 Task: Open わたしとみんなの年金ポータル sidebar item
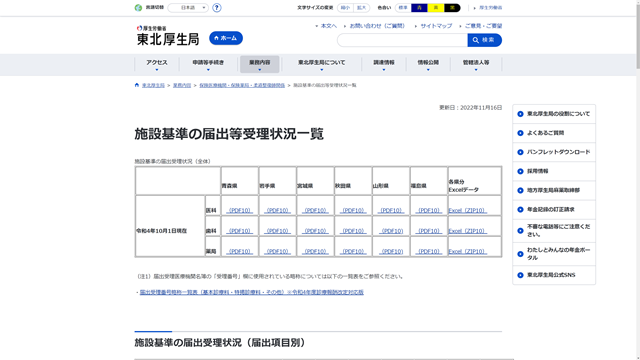[554, 254]
